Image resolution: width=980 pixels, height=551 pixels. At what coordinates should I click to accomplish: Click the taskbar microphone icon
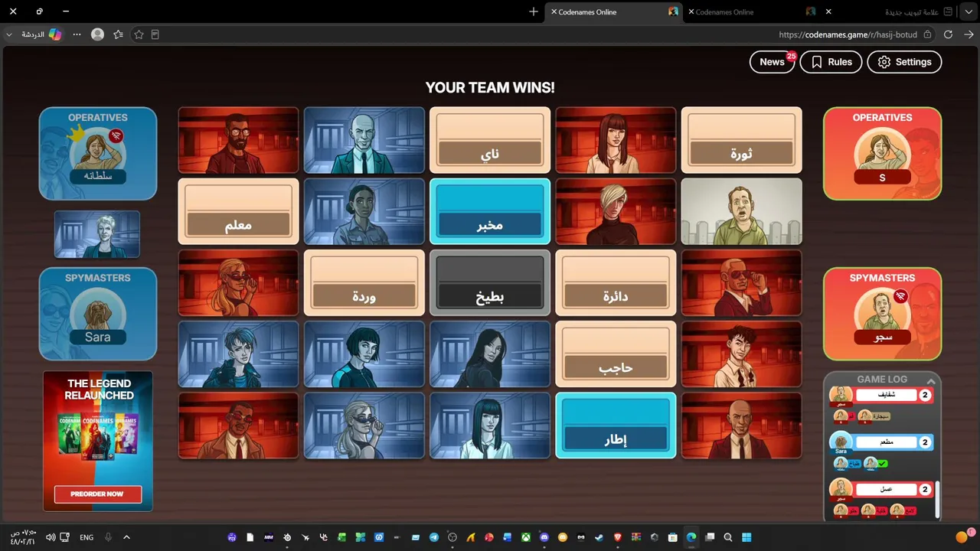[108, 537]
